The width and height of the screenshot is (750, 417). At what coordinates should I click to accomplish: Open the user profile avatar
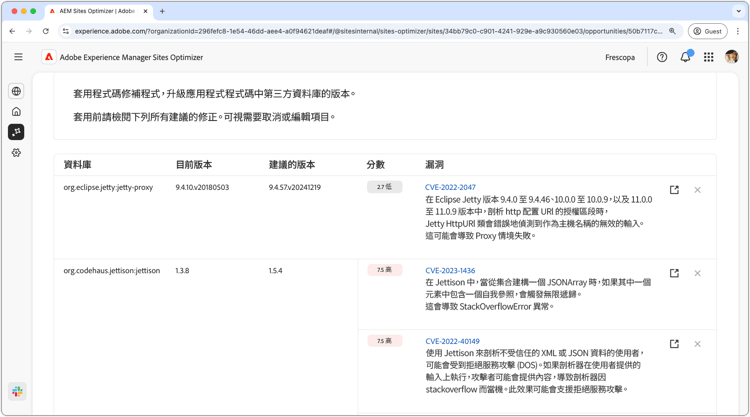[731, 57]
